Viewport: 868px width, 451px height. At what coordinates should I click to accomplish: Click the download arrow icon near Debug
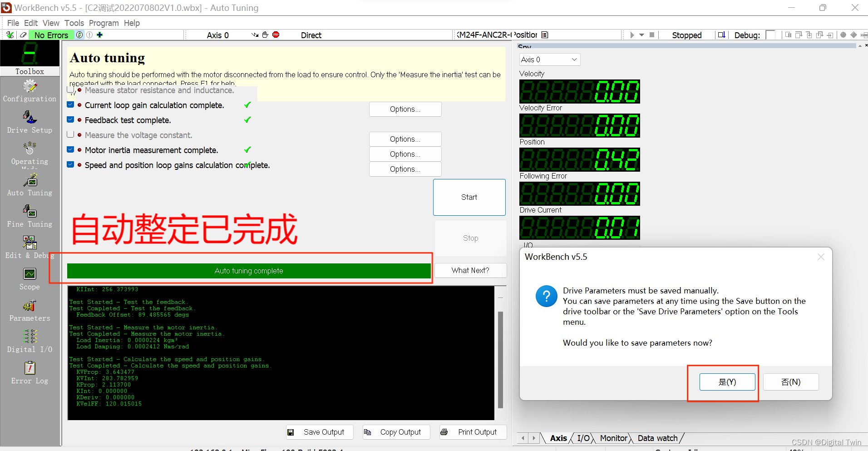pos(721,35)
